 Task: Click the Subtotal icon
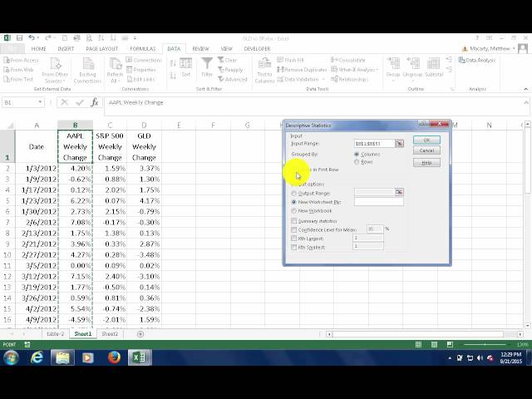coord(434,67)
